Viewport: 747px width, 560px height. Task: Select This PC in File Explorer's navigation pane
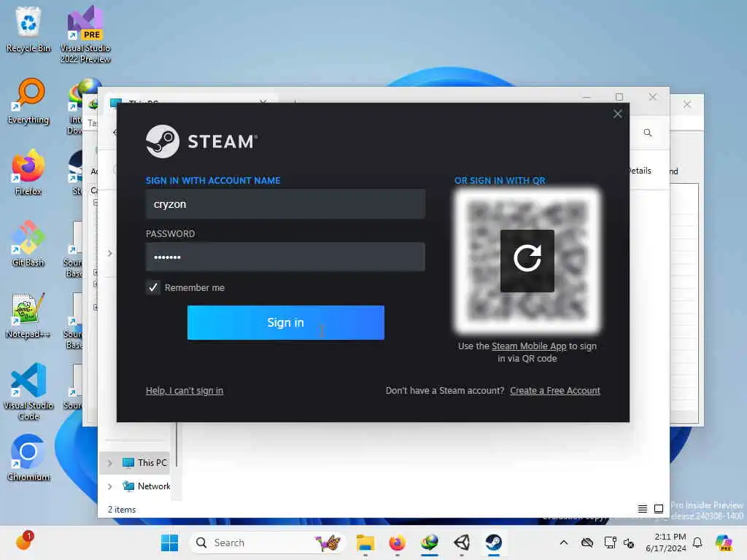click(x=145, y=462)
